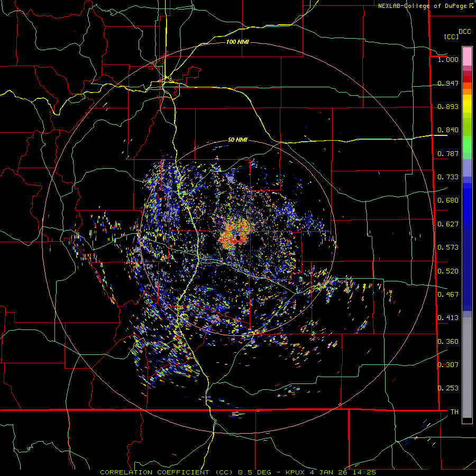Click the TH threshold label
This screenshot has width=476, height=476.
454,412
